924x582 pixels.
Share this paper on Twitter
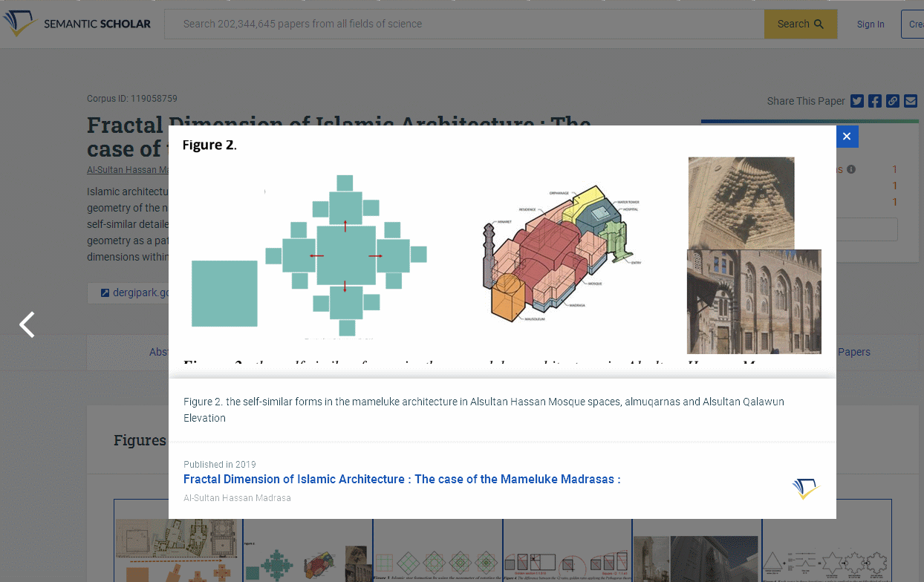coord(857,101)
